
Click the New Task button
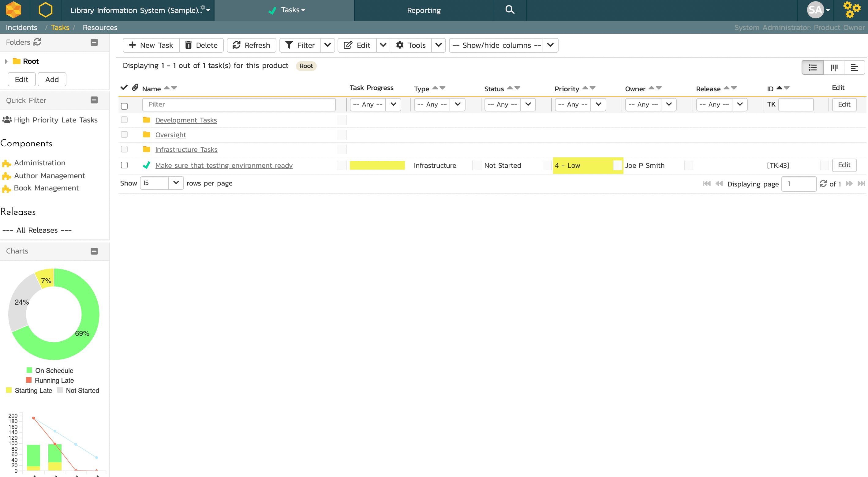point(151,45)
